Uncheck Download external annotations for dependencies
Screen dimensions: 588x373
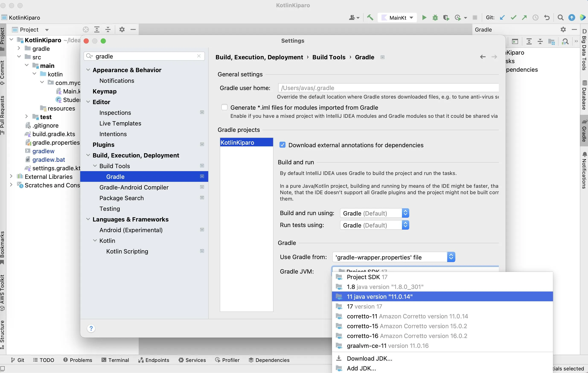click(282, 145)
